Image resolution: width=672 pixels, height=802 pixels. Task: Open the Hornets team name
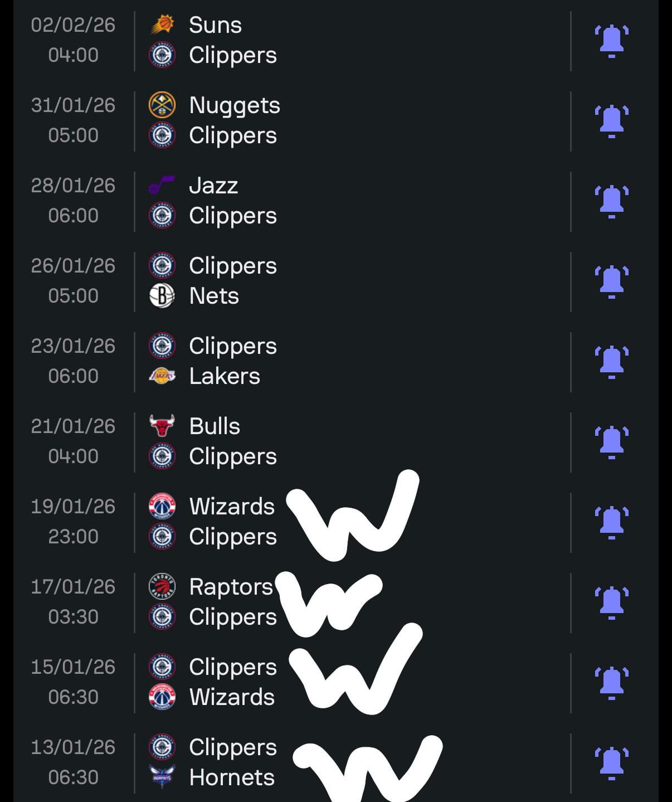click(232, 777)
